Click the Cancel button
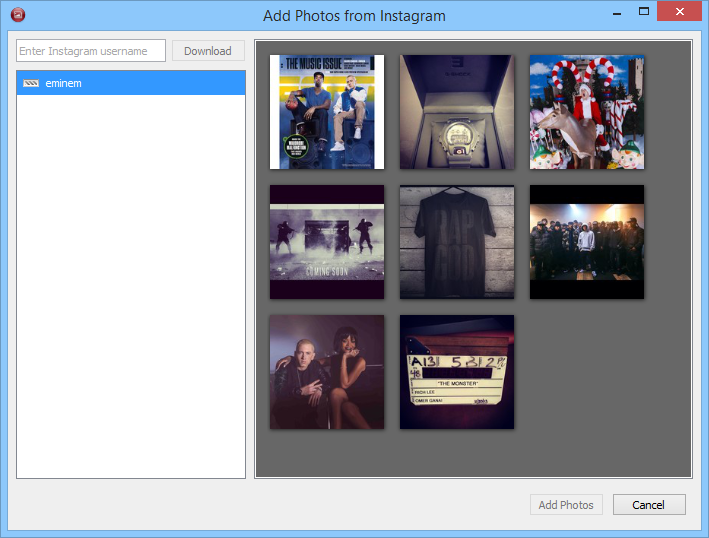Image resolution: width=709 pixels, height=538 pixels. coord(649,505)
